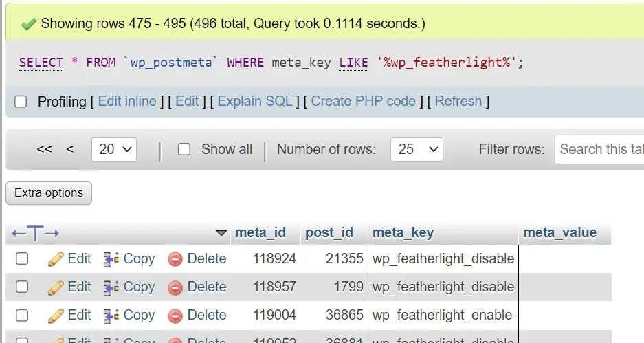This screenshot has height=343, width=644.
Task: Click the pencil Edit icon for row 118957
Action: tap(56, 287)
